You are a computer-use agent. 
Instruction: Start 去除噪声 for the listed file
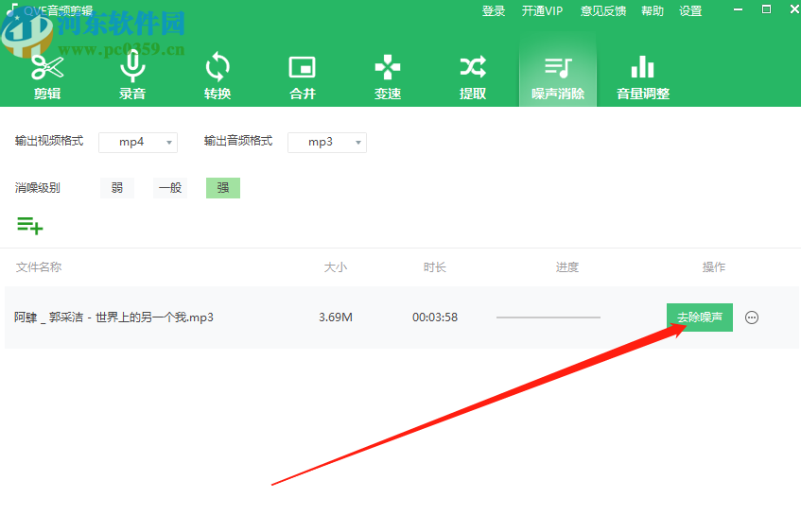coord(700,317)
